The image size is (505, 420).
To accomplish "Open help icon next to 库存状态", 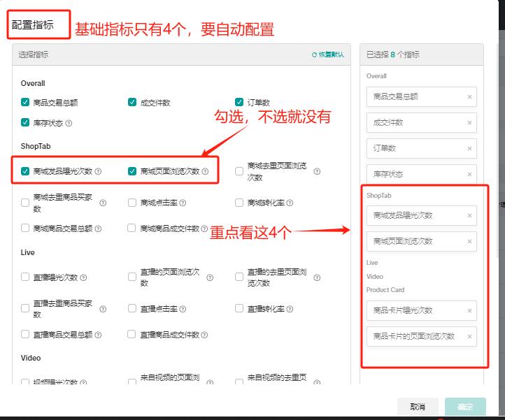I will pyautogui.click(x=69, y=123).
